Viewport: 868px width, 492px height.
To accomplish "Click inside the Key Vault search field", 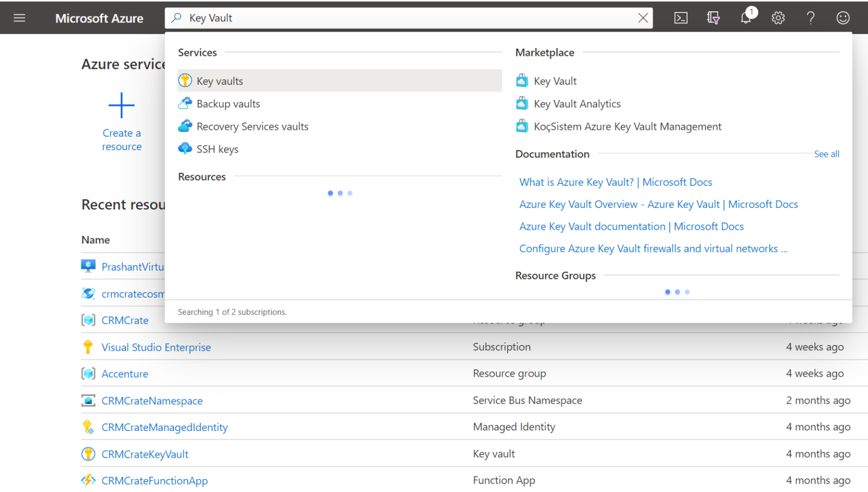I will pos(410,18).
